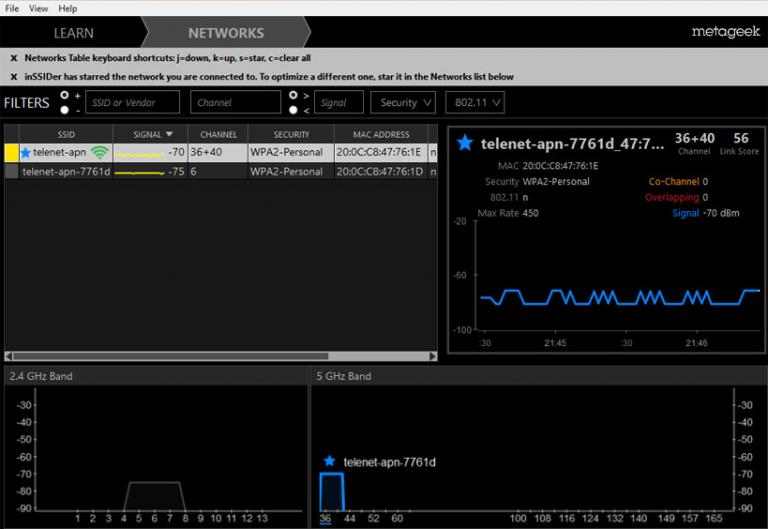This screenshot has height=529, width=768.
Task: Select the minus (exclude) SSID filter radio
Action: pyautogui.click(x=65, y=109)
